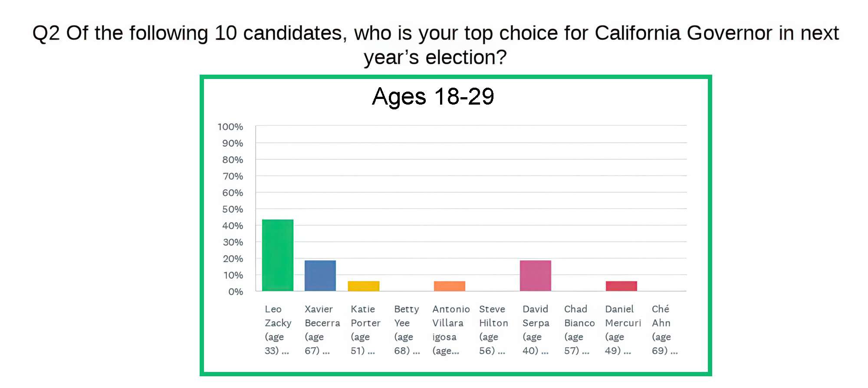Click the Leo Zacky axis label

point(278,330)
